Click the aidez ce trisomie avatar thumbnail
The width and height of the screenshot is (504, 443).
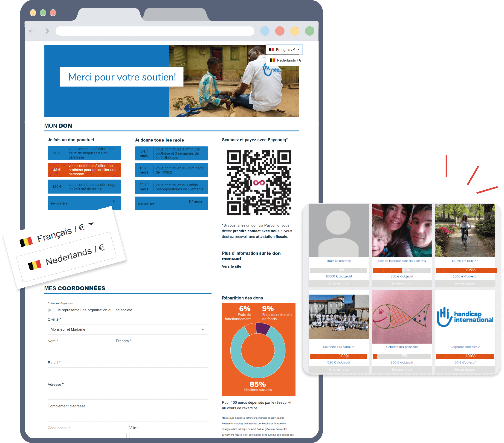(x=339, y=231)
